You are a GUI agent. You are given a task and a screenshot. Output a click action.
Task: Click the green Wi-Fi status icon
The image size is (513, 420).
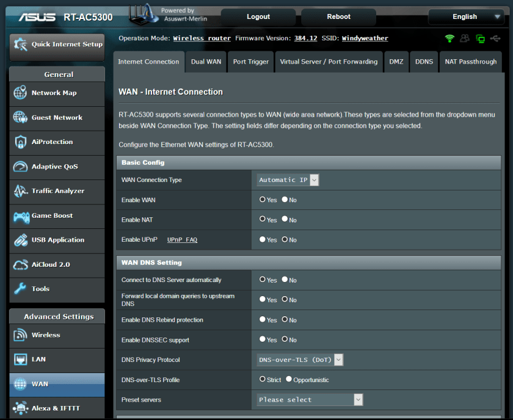click(x=449, y=38)
